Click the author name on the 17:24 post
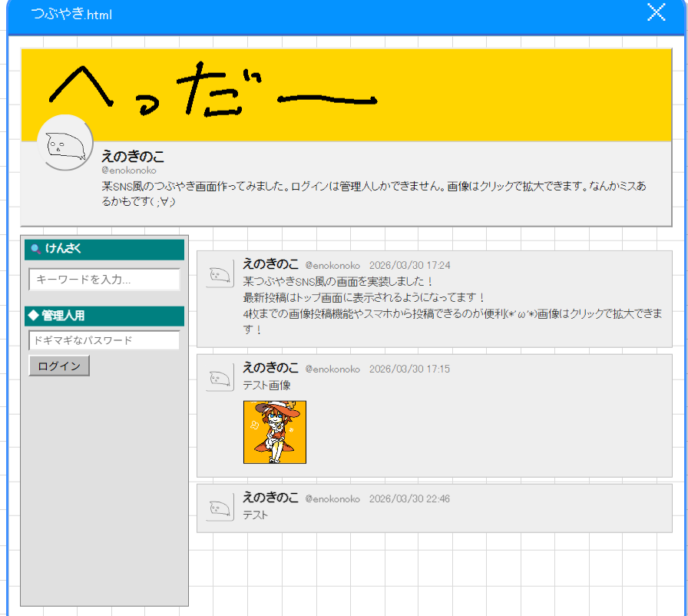This screenshot has width=688, height=616. tap(270, 264)
